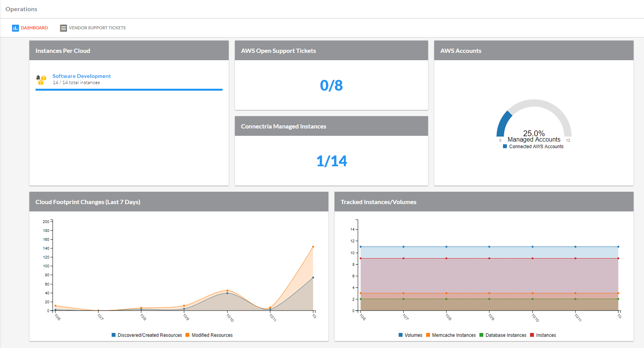The height and width of the screenshot is (348, 644).
Task: Toggle the red Instances legend swatch
Action: tap(532, 335)
